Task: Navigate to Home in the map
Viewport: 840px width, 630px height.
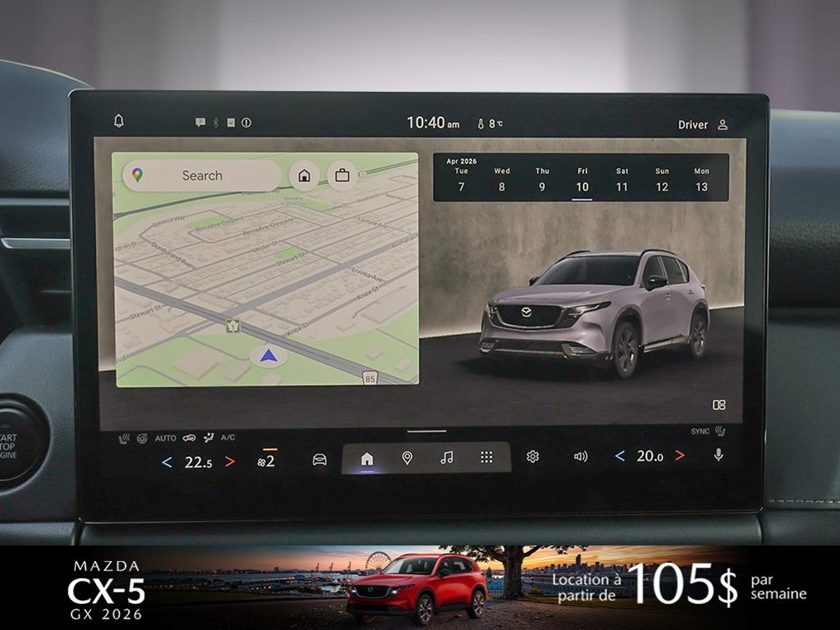Action: tap(304, 176)
